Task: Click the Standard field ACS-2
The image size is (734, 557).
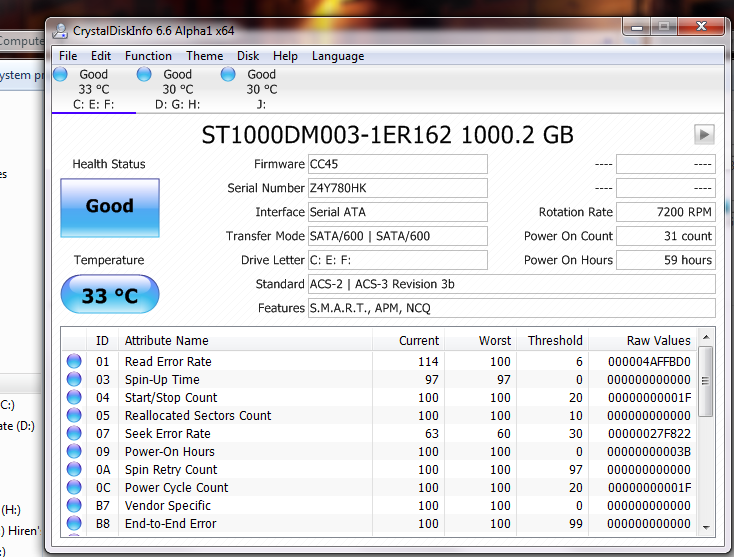Action: pyautogui.click(x=512, y=284)
